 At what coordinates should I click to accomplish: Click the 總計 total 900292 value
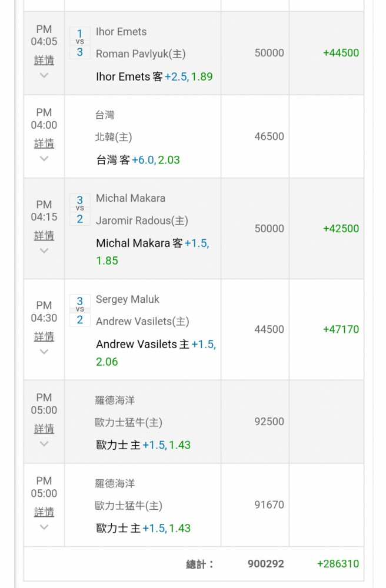(265, 564)
